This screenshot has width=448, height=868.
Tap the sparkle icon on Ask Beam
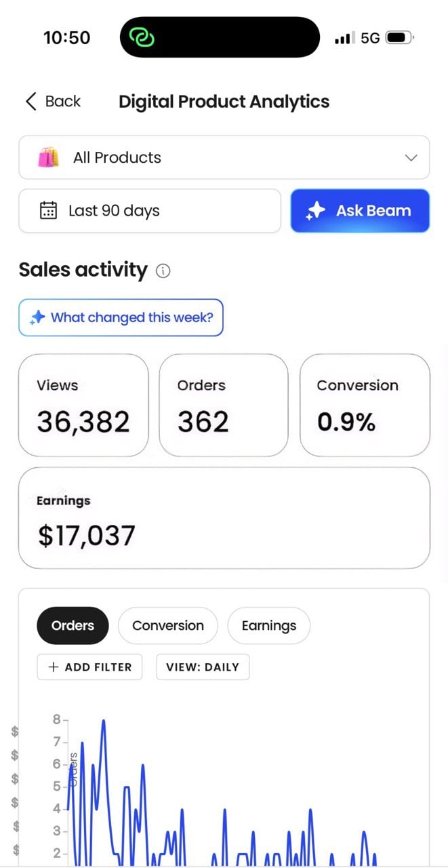click(x=316, y=211)
